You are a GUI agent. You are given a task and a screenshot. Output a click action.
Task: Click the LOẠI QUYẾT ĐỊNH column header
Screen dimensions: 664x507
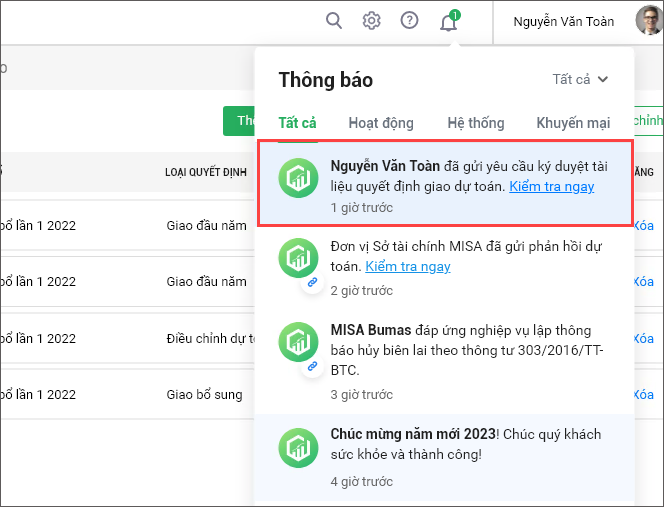[x=206, y=172]
